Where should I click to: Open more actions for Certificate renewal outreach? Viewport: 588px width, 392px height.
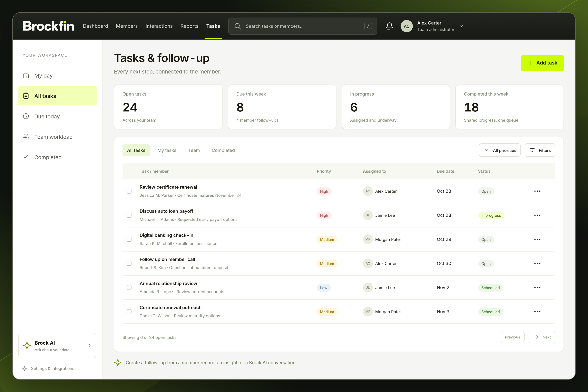click(537, 312)
